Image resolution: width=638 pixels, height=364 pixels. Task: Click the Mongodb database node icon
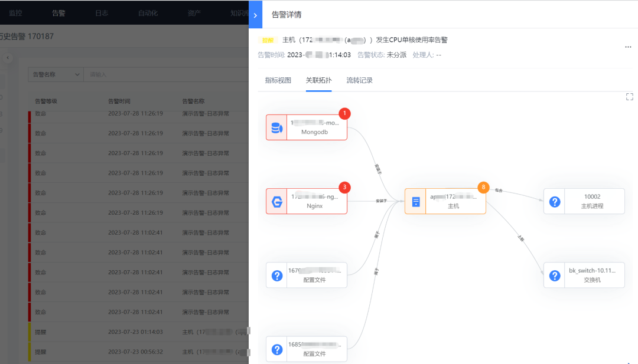point(276,127)
